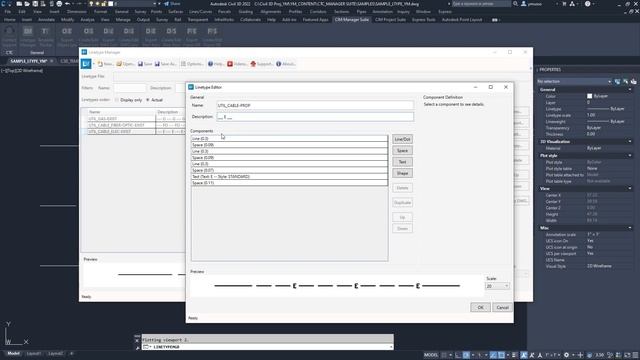Select the Name field in Linetype Editor
Screen dimensions: 640x360
click(315, 105)
